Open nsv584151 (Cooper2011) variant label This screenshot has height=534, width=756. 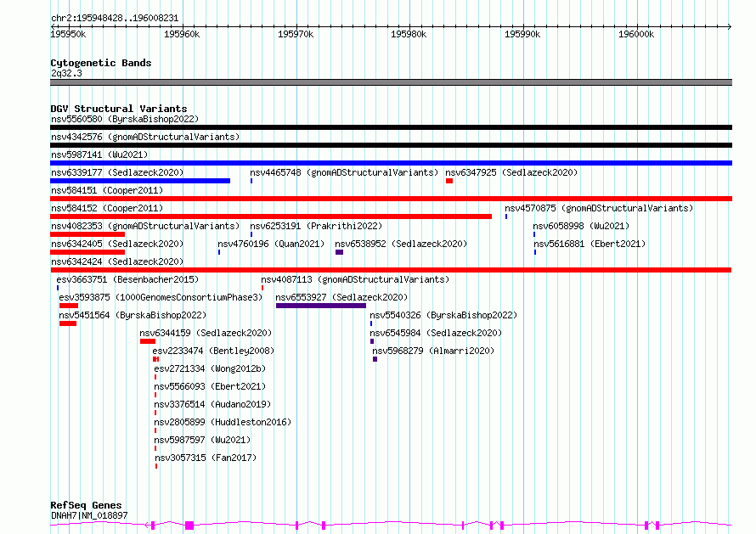[x=107, y=190]
